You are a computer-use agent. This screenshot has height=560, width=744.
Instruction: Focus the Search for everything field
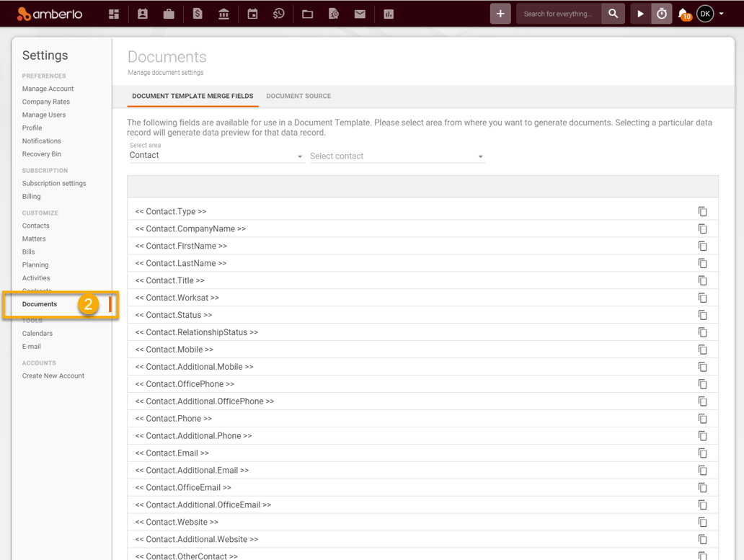(x=559, y=14)
